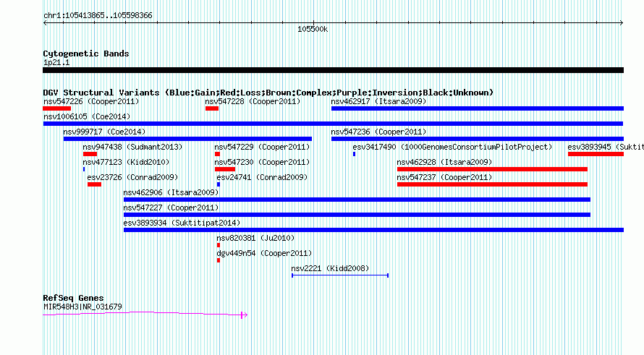Click the small blue mark under esv24741
The width and height of the screenshot is (644, 355).
[x=219, y=184]
